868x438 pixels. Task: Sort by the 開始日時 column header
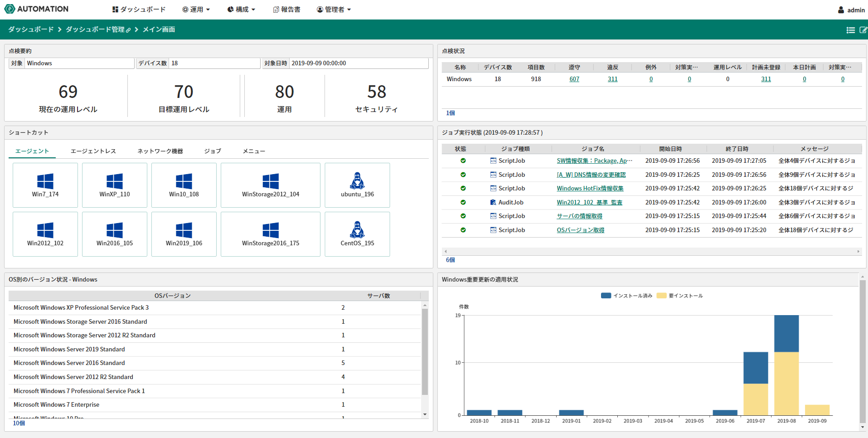pos(670,149)
